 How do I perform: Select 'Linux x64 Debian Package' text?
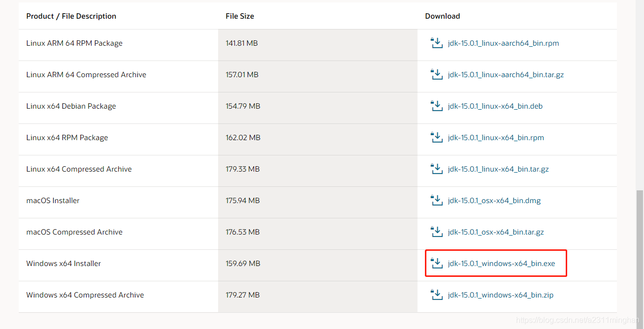point(71,106)
